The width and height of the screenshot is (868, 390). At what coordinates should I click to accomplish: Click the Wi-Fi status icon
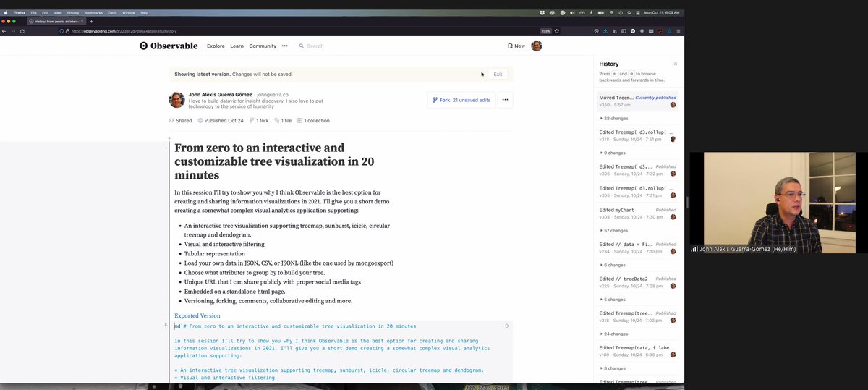[611, 12]
